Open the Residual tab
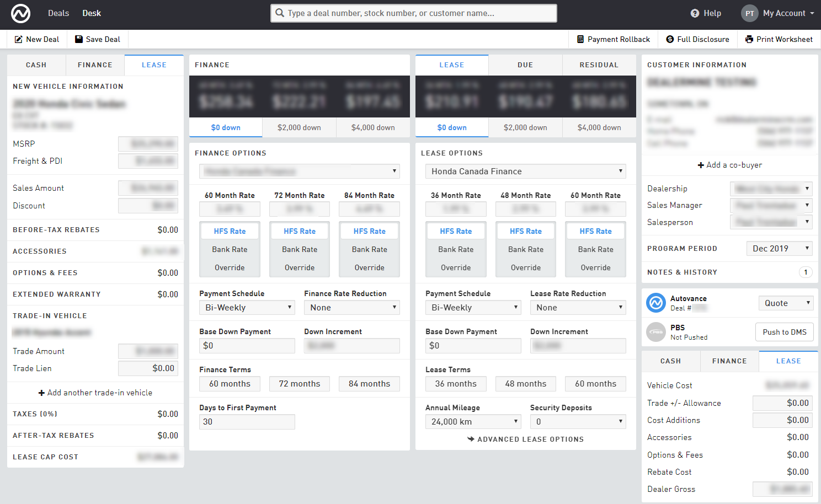 tap(599, 65)
